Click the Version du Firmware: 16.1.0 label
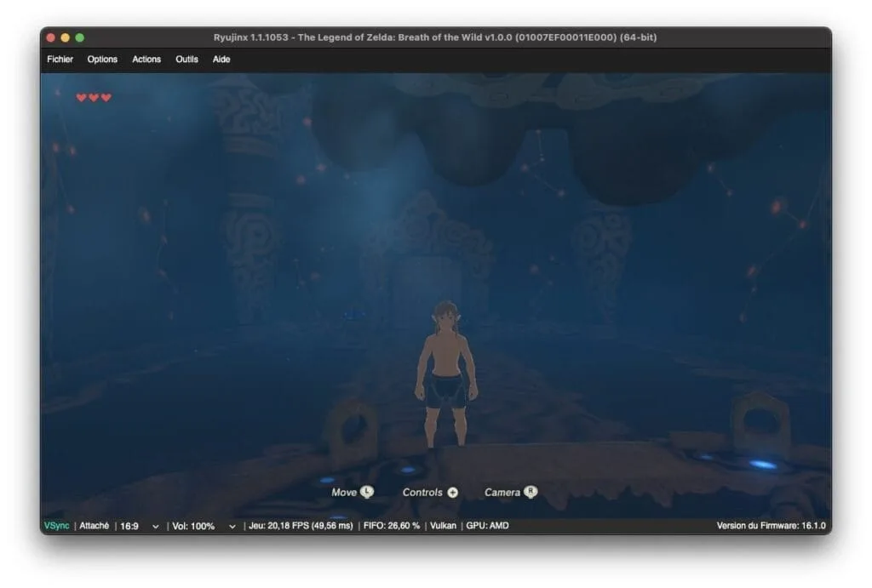872x588 pixels. (773, 525)
